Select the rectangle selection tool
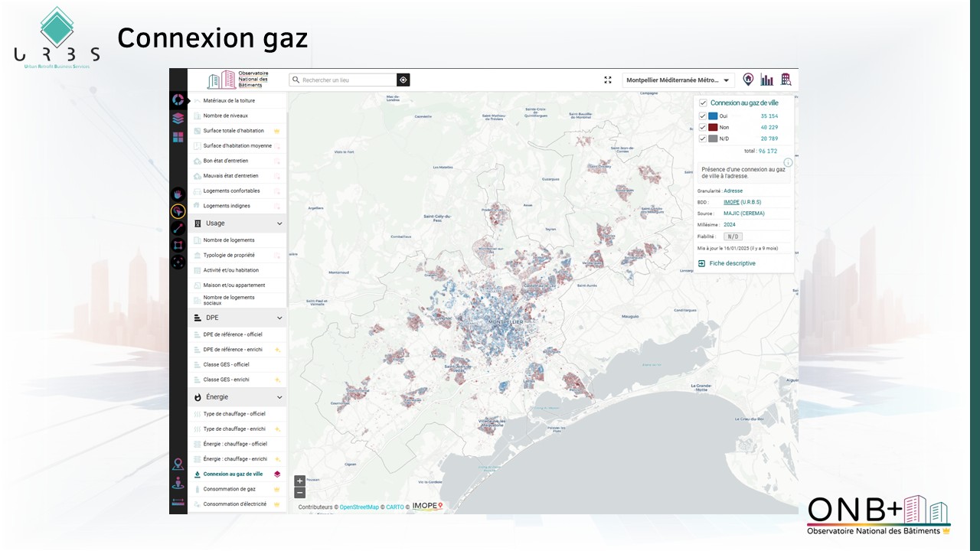Screen dimensions: 980x551 coord(178,245)
